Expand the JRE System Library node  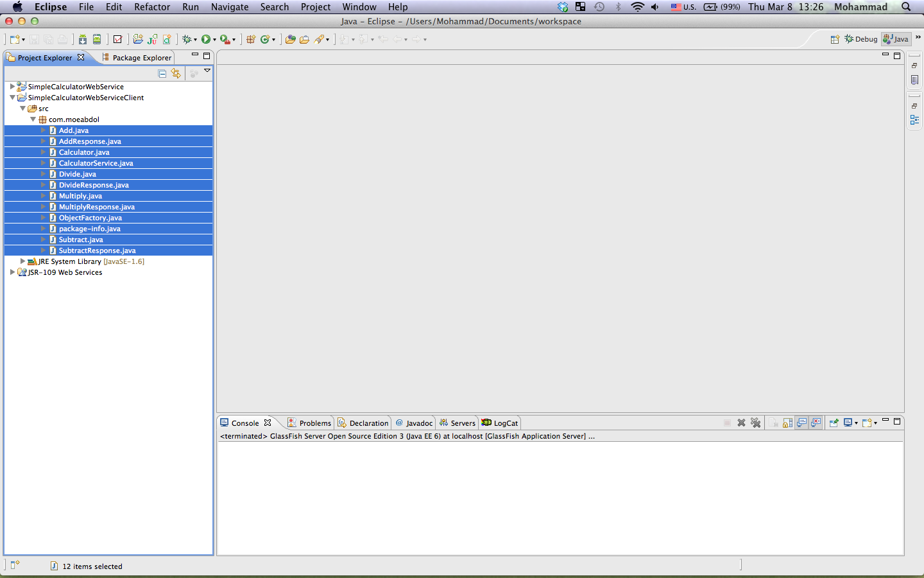click(23, 261)
